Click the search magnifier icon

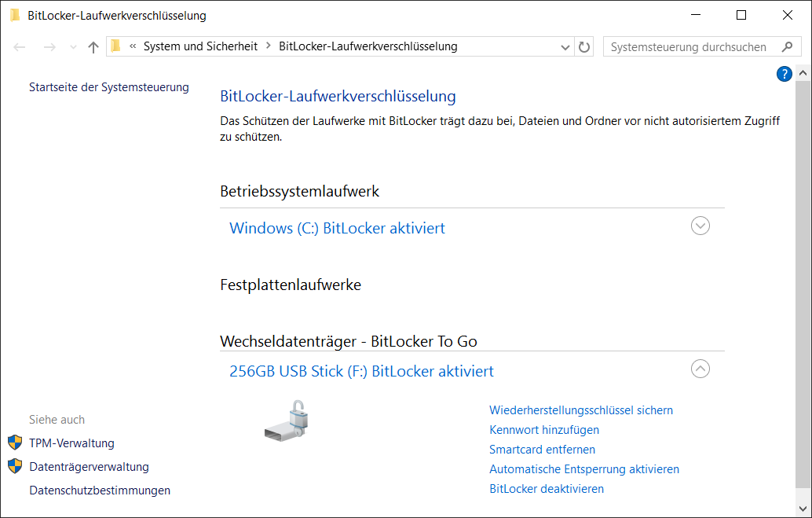787,46
